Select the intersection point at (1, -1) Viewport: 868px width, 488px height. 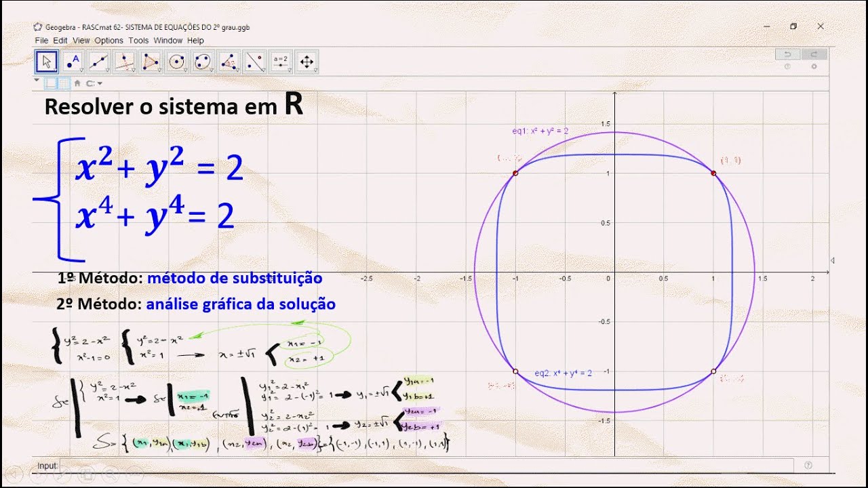coord(713,371)
